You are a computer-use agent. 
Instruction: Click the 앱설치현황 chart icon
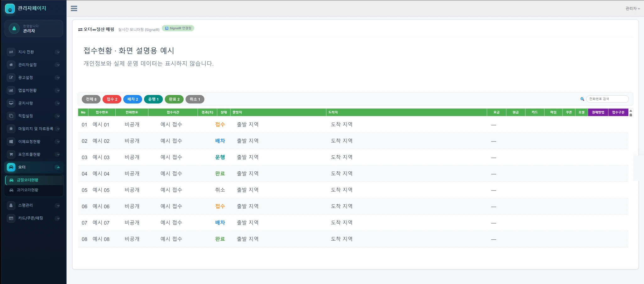[11, 90]
